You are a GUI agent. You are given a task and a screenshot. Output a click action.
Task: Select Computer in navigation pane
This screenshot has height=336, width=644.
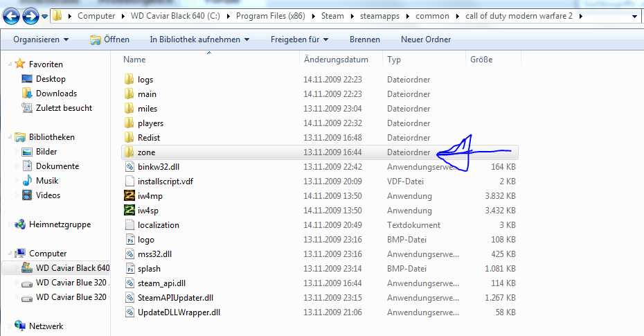point(48,254)
